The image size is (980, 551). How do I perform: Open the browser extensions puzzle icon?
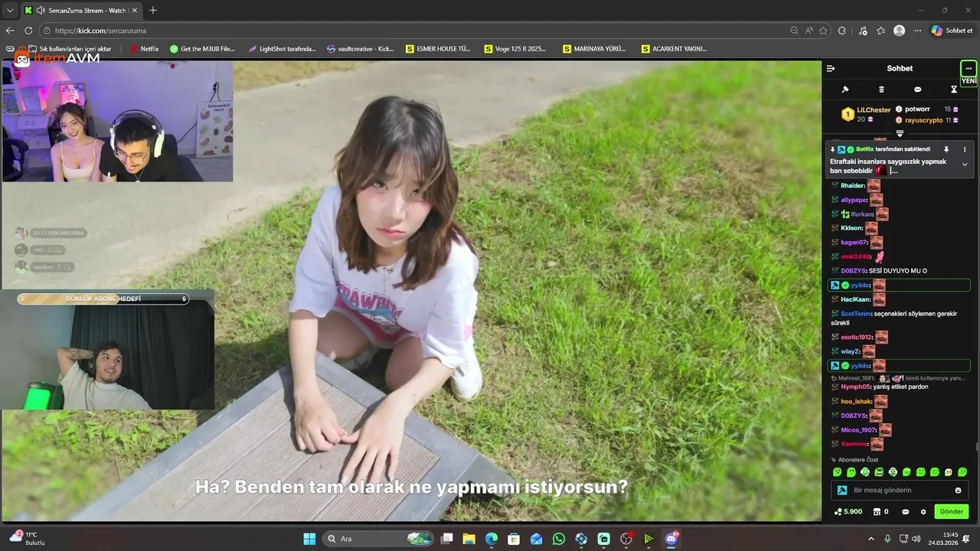[842, 31]
